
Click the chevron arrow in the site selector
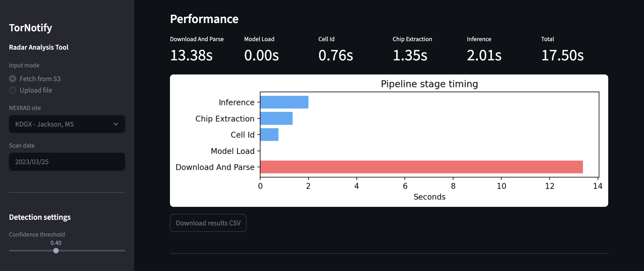click(x=116, y=124)
